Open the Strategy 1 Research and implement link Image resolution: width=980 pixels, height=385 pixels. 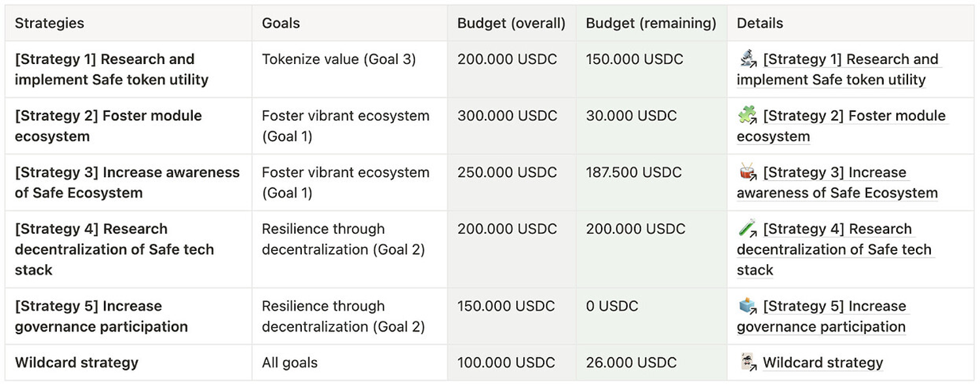tap(839, 69)
